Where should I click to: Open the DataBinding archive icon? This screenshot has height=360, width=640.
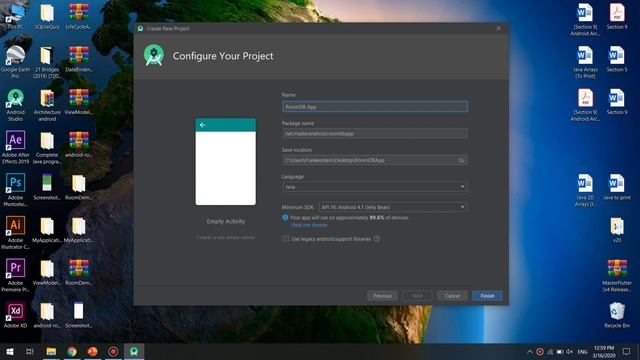tap(78, 59)
